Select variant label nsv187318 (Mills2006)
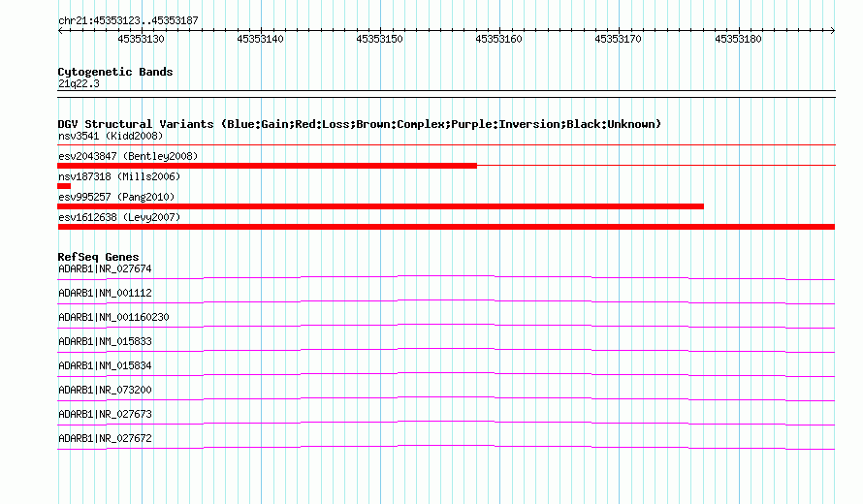863x504 pixels. click(x=119, y=176)
